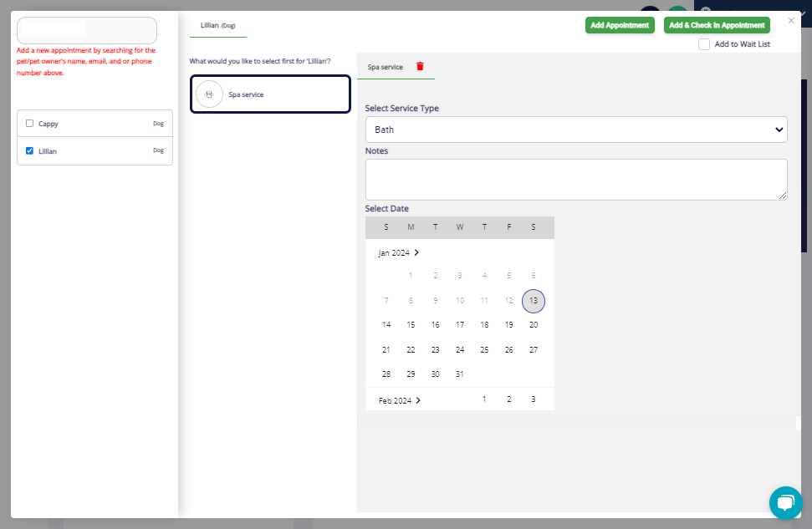Viewport: 812px width, 529px height.
Task: Choose January 17 on calendar
Action: 460,325
